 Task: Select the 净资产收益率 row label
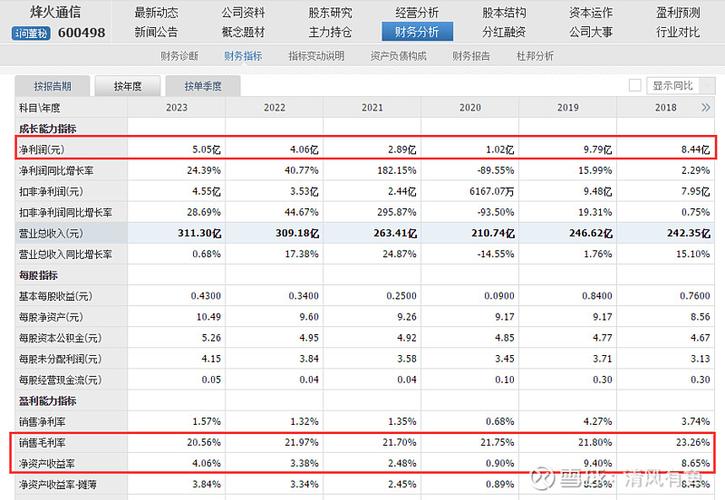(x=47, y=463)
